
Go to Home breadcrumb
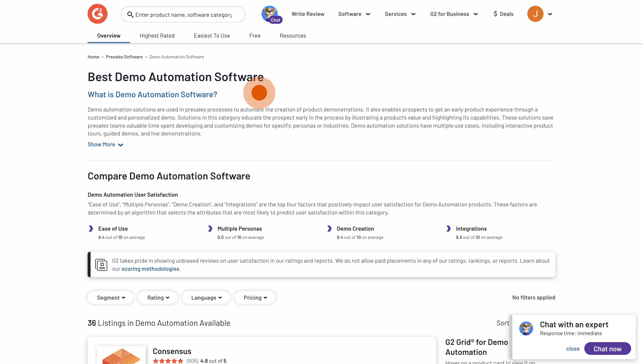coord(93,57)
